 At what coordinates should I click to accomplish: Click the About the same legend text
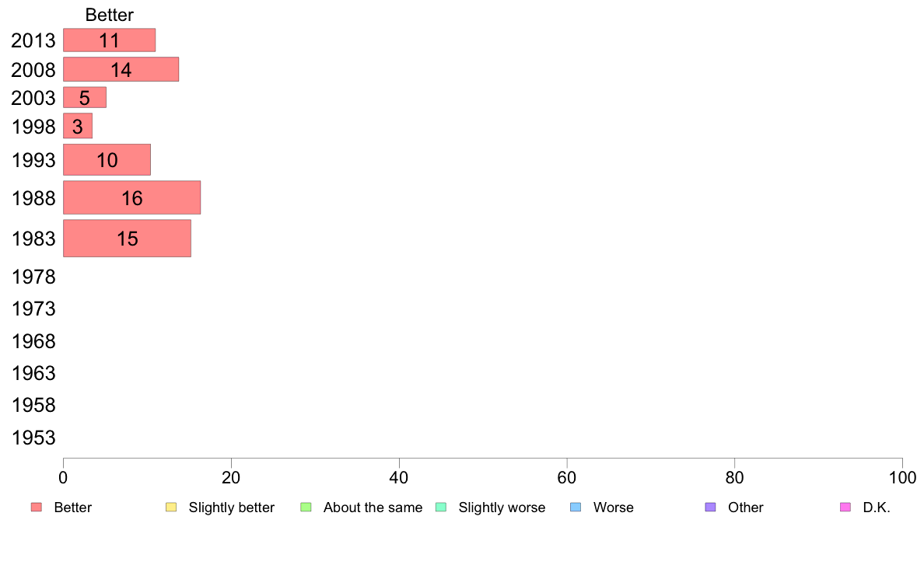[x=373, y=507]
